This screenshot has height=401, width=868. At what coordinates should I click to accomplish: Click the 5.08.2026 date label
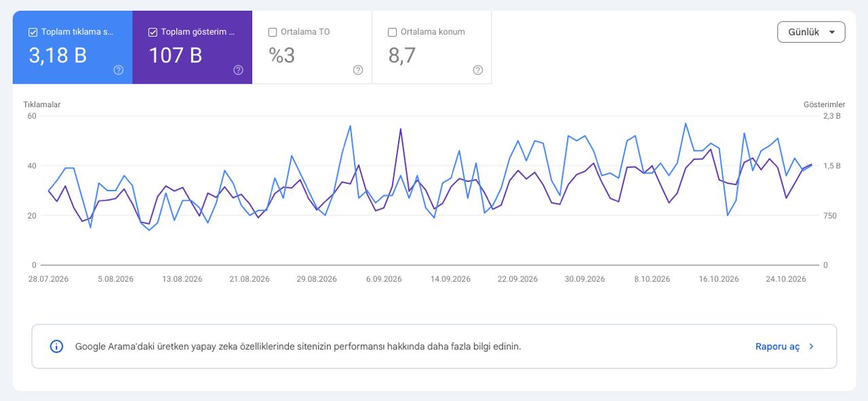click(x=115, y=279)
